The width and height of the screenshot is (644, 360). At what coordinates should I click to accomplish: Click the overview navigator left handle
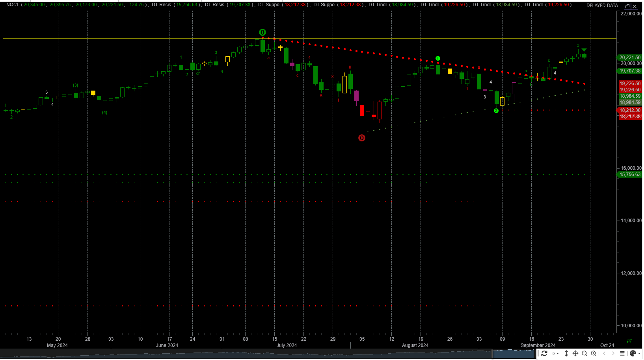(492, 354)
